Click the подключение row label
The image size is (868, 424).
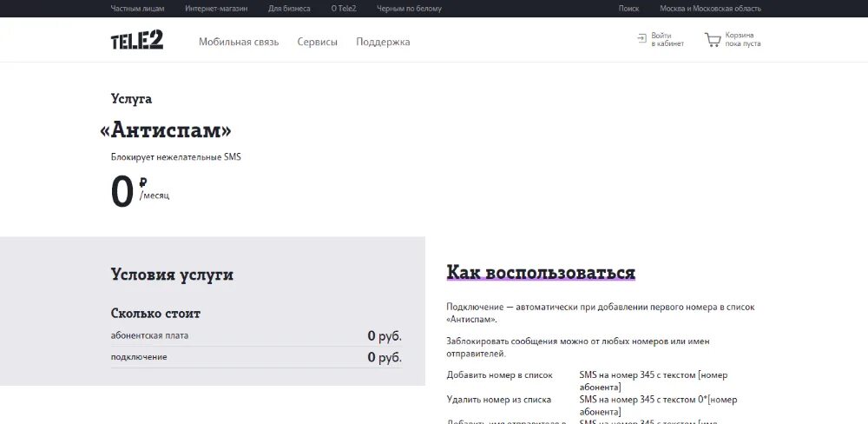(x=139, y=357)
